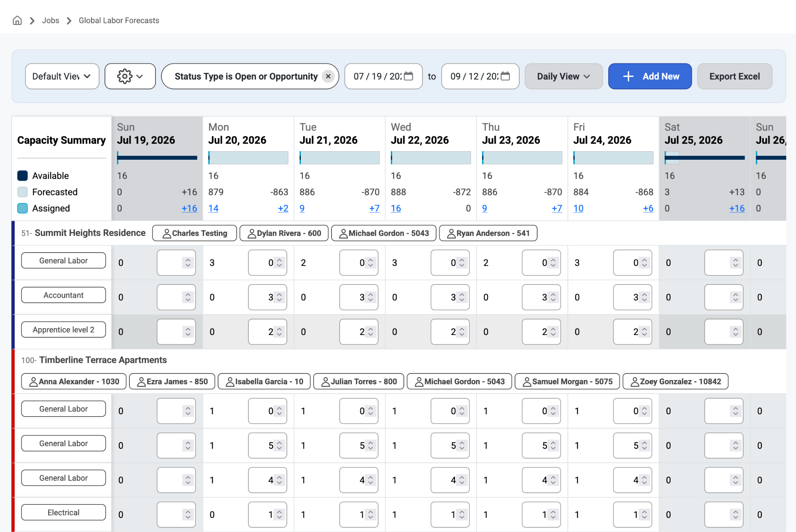
Task: Click Summit Heights Residence job title
Action: (90, 233)
